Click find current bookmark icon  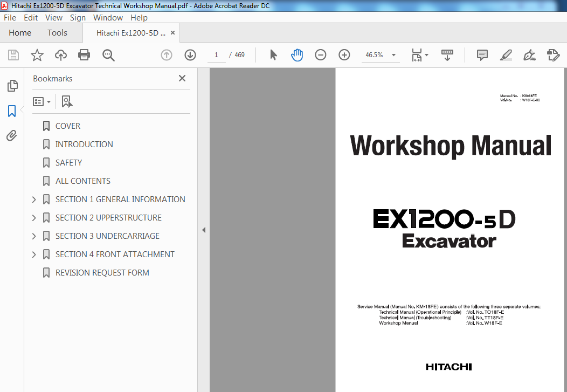pos(67,101)
